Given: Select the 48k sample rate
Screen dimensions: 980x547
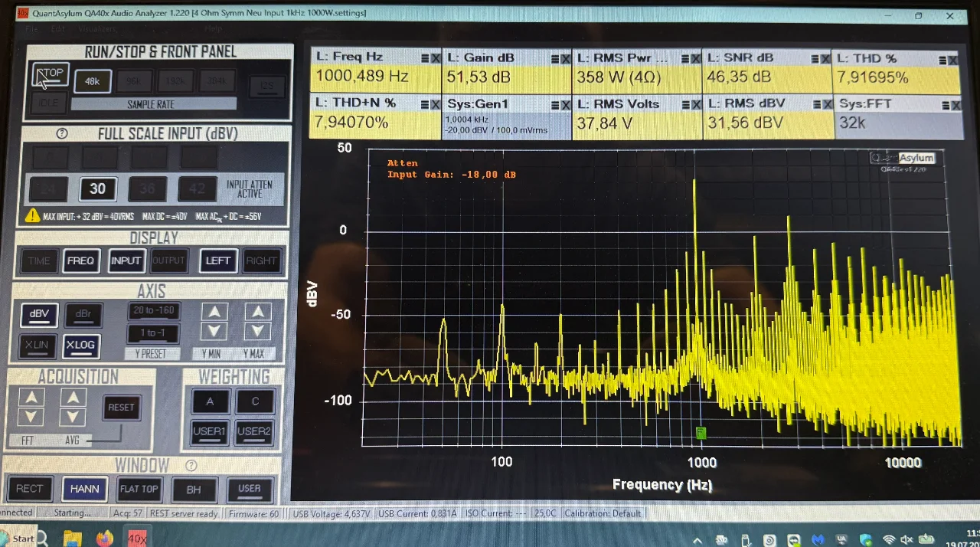Looking at the screenshot, I should point(92,81).
